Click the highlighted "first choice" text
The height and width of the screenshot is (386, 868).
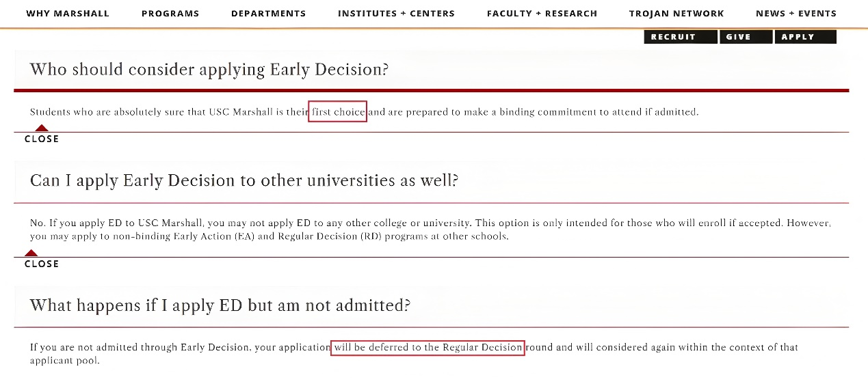338,112
